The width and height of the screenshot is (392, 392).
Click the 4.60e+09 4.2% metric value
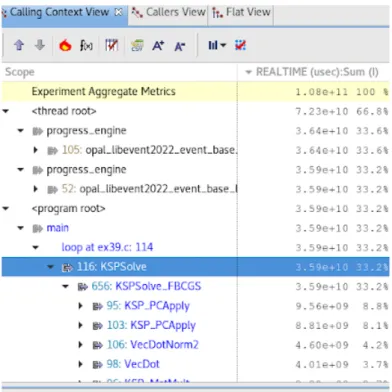click(342, 345)
